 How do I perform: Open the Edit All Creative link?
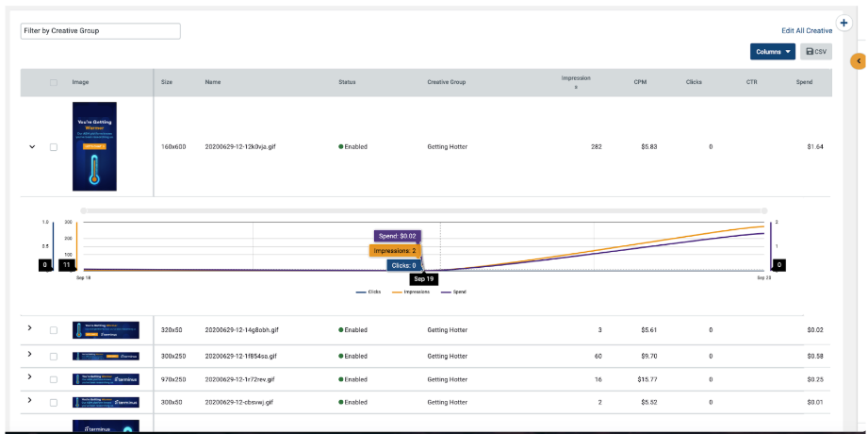coord(807,31)
